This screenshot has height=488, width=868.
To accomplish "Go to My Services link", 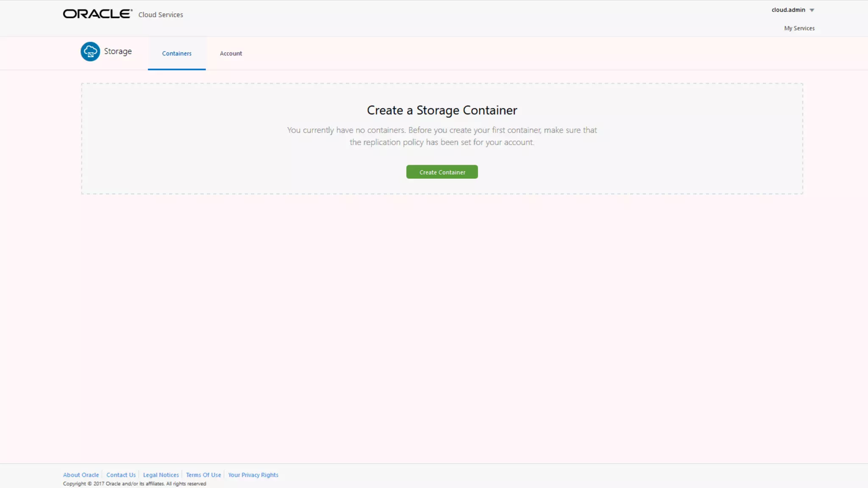I will click(x=799, y=28).
